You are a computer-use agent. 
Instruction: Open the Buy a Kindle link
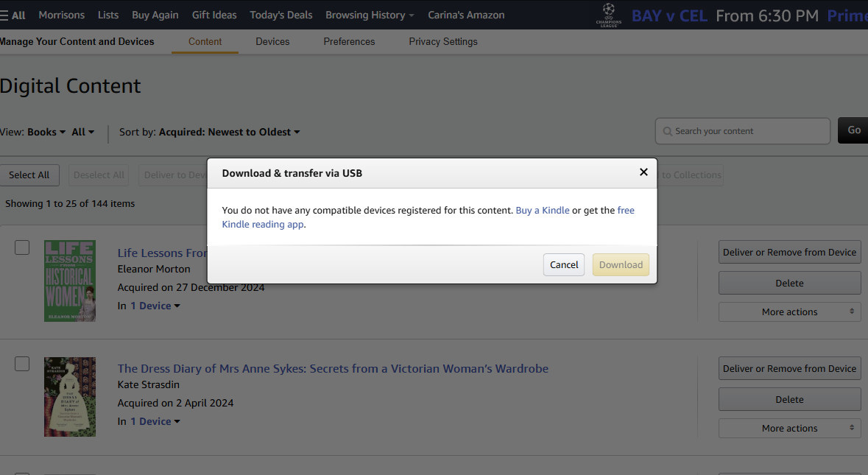(543, 211)
